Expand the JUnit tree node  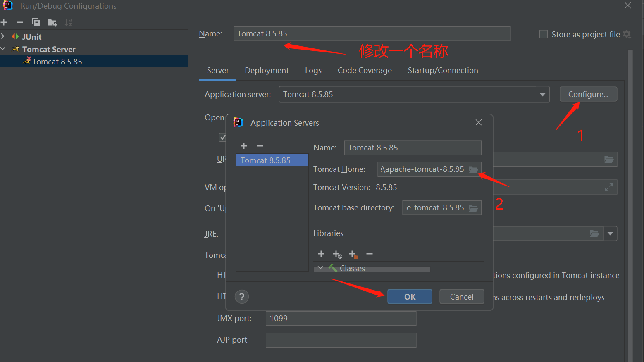click(x=3, y=36)
